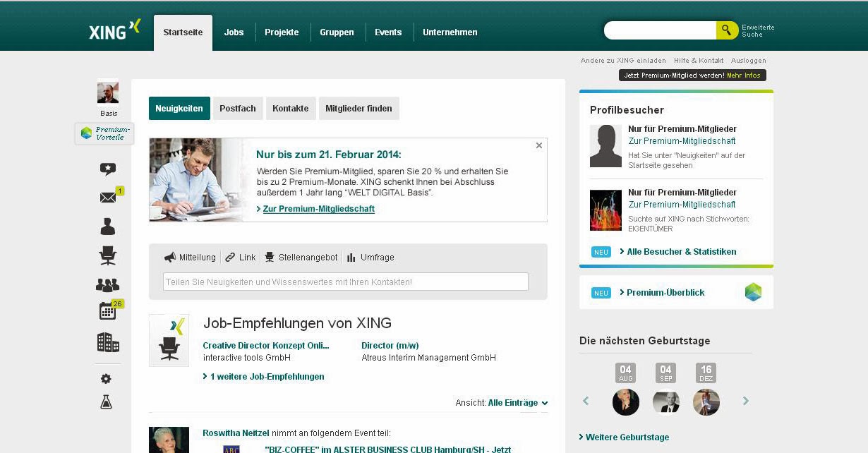Open the Premium-Überblick link

(x=662, y=293)
